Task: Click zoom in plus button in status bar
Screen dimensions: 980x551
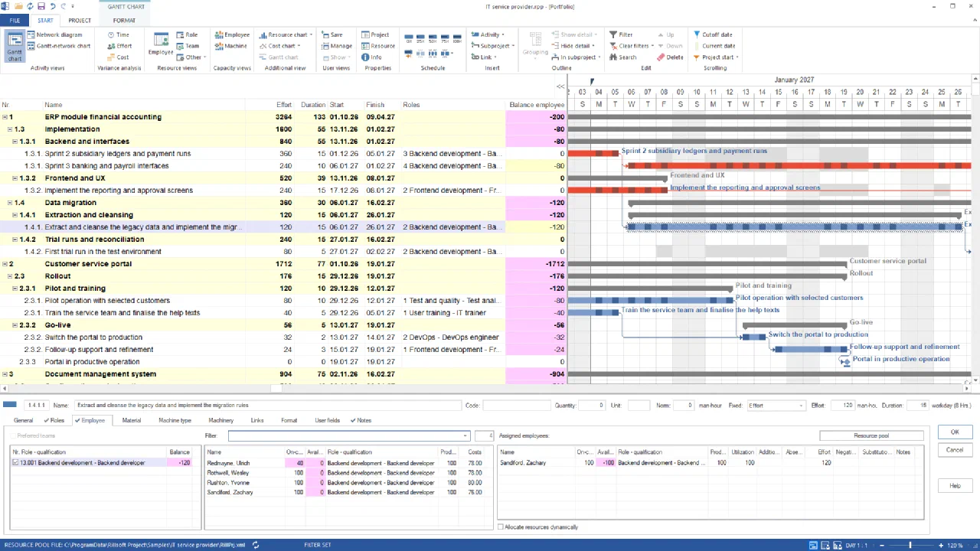Action: (x=939, y=545)
